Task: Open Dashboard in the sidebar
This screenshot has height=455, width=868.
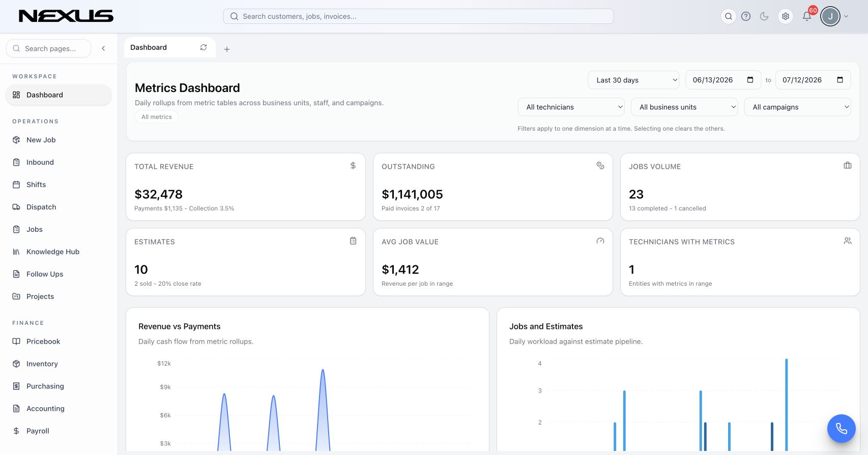Action: pyautogui.click(x=59, y=95)
